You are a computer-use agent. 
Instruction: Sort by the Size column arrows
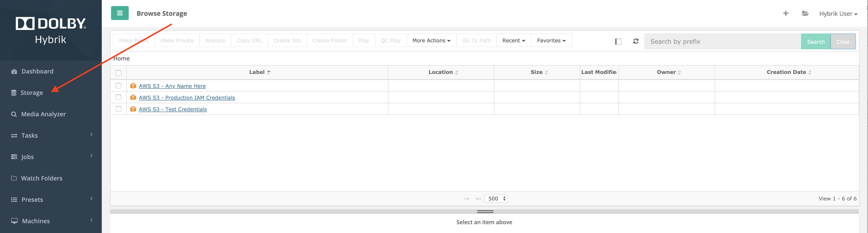pyautogui.click(x=546, y=72)
